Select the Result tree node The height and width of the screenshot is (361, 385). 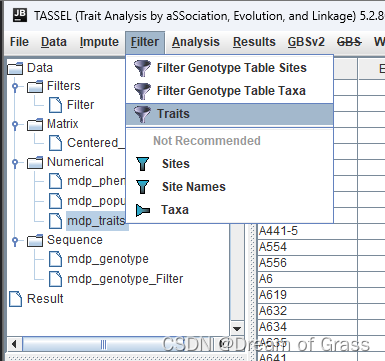pyautogui.click(x=45, y=299)
